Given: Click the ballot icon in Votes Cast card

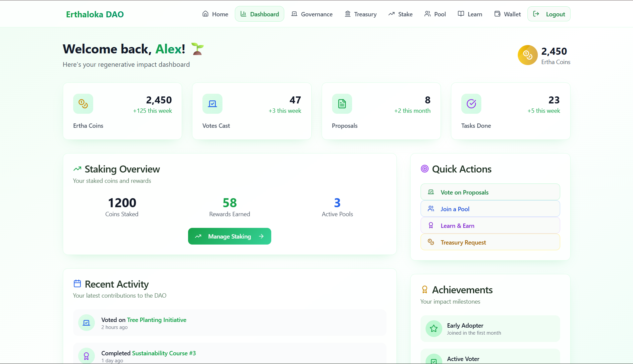Looking at the screenshot, I should (212, 104).
